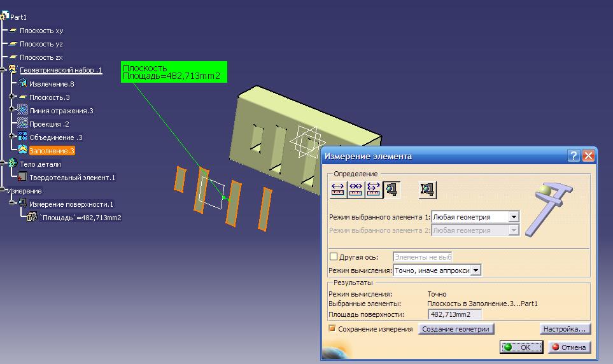Collapse the Измерение node
Image resolution: width=613 pixels, height=364 pixels.
[3, 190]
